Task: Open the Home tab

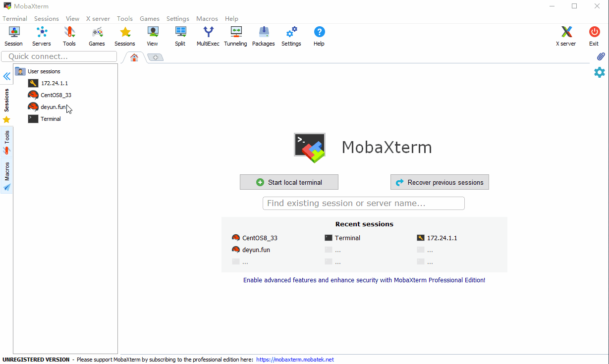Action: [134, 57]
